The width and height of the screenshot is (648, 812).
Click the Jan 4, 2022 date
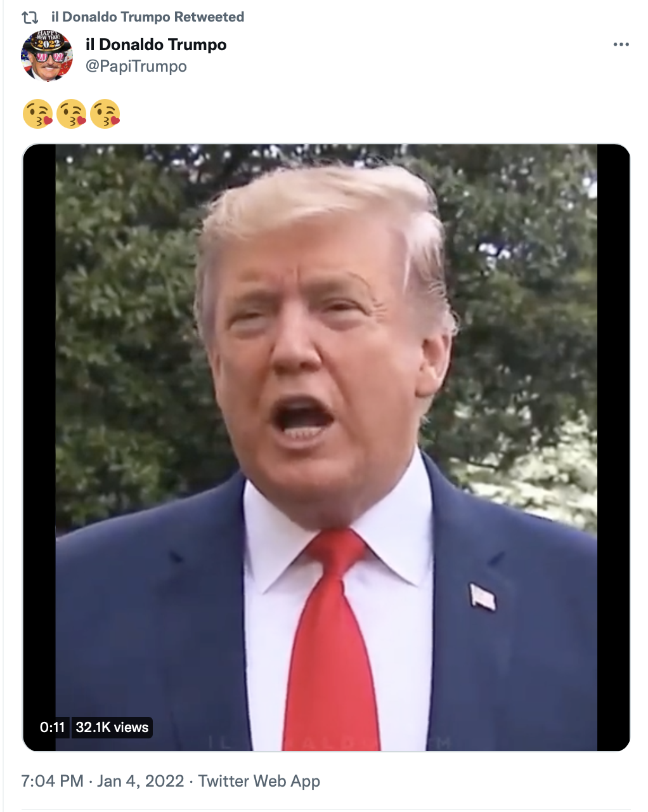pos(141,781)
